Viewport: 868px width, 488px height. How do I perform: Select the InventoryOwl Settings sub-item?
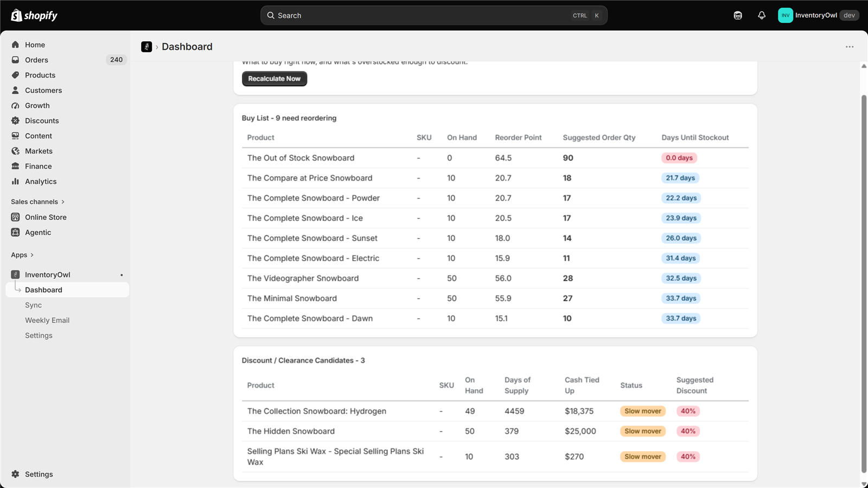click(x=39, y=335)
